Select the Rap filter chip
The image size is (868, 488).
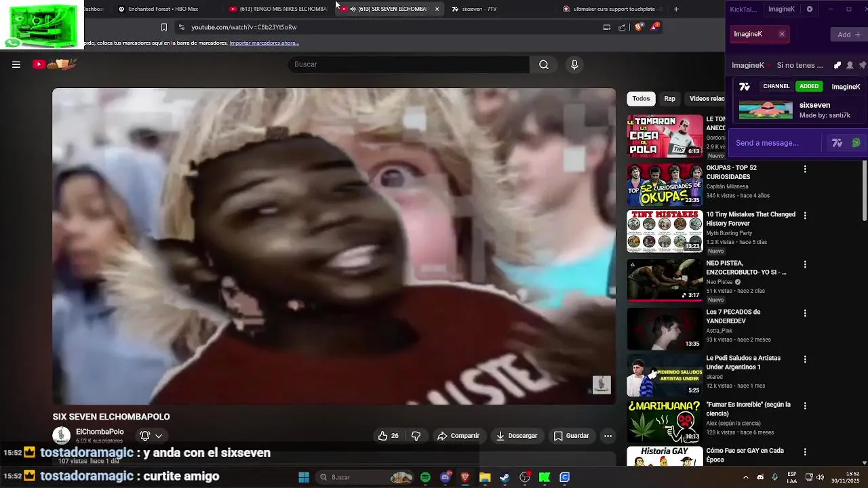coord(669,98)
